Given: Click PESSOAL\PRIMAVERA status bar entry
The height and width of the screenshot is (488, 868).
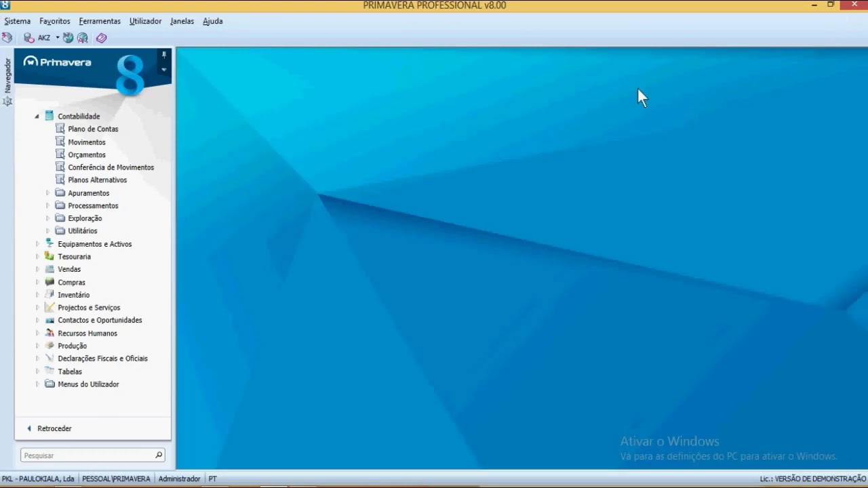Looking at the screenshot, I should (116, 479).
